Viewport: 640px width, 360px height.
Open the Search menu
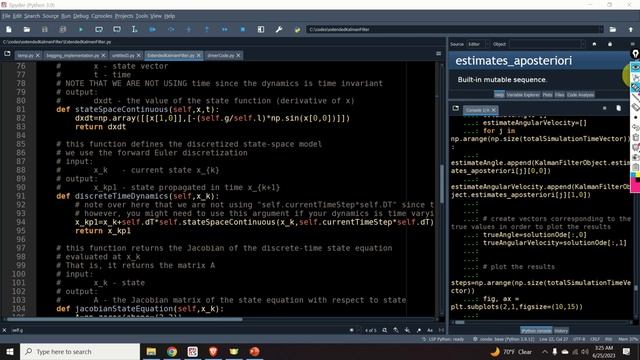tap(32, 16)
